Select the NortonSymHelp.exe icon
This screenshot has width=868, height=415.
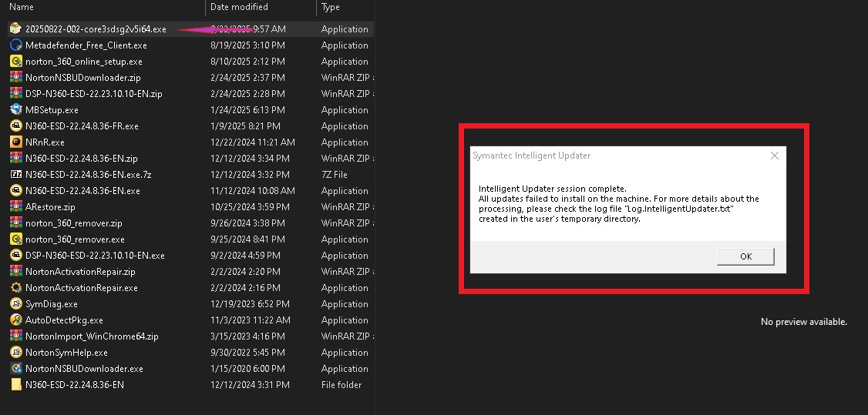pos(16,353)
